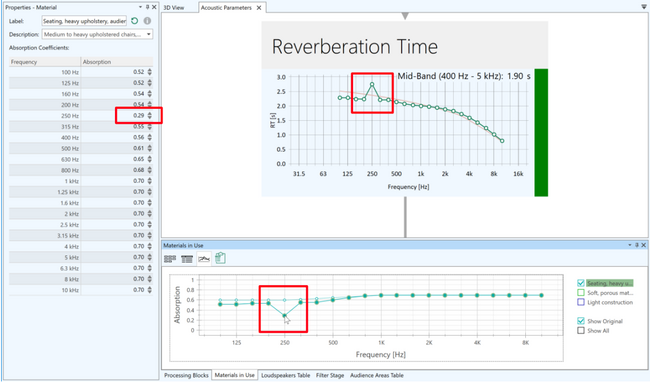
Task: Enable the Show All checkbox
Action: point(581,330)
